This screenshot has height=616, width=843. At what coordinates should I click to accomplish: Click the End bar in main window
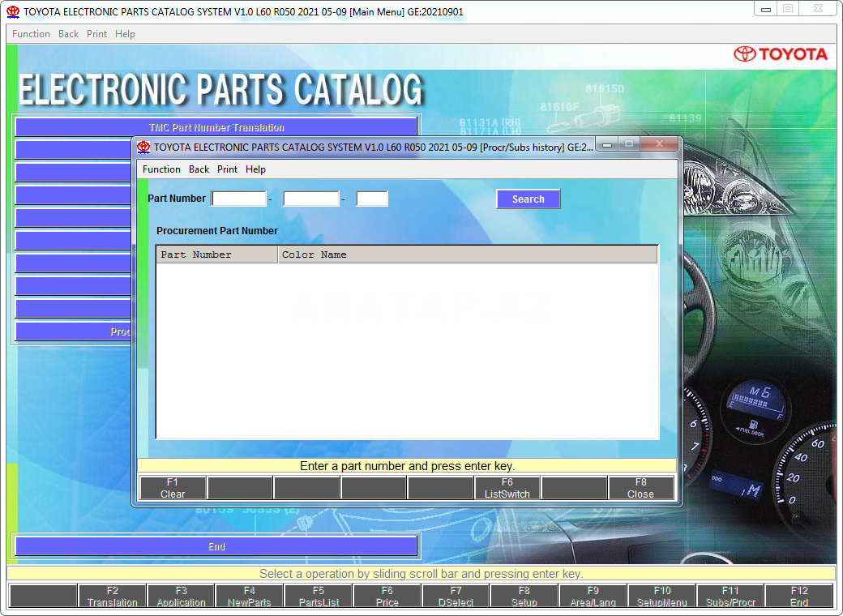(216, 546)
